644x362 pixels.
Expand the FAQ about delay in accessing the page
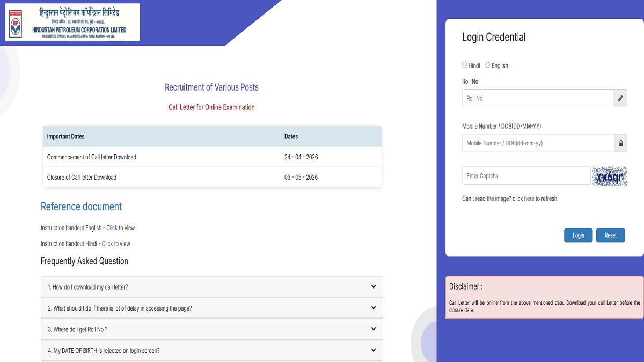(x=211, y=308)
